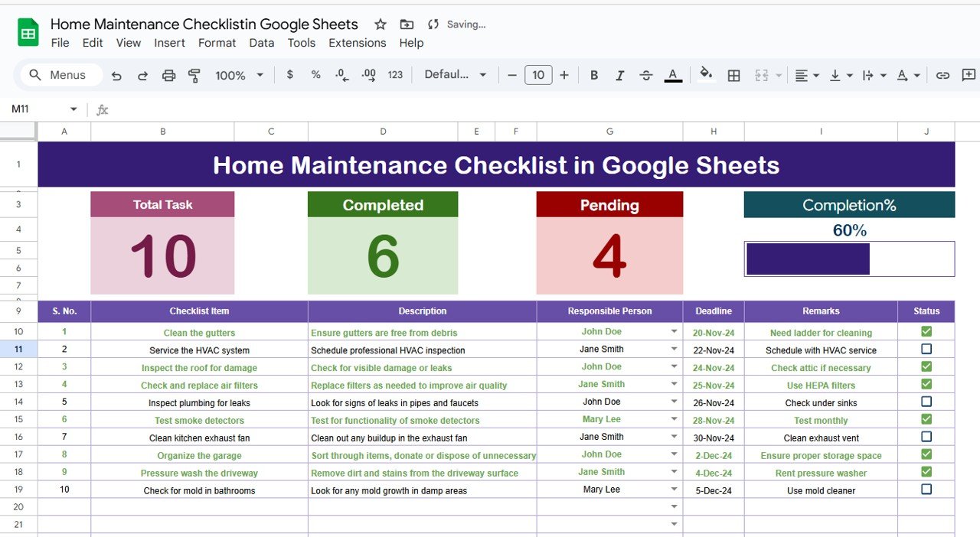Viewport: 980px width, 537px height.
Task: Print the spreadsheet
Action: (168, 75)
